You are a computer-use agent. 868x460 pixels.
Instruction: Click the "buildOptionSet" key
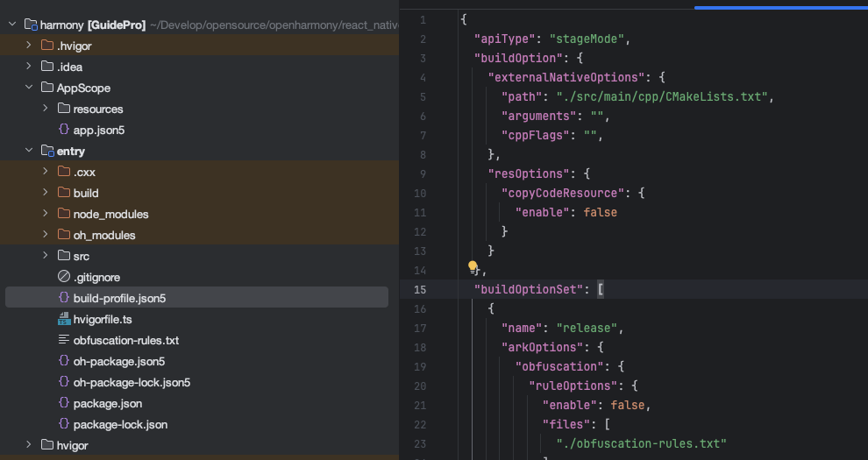click(529, 289)
